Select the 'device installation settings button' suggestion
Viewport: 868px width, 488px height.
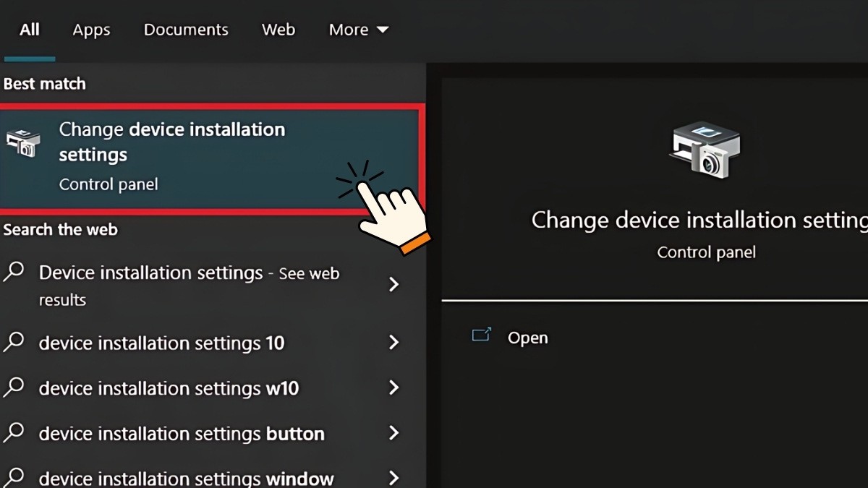point(180,433)
